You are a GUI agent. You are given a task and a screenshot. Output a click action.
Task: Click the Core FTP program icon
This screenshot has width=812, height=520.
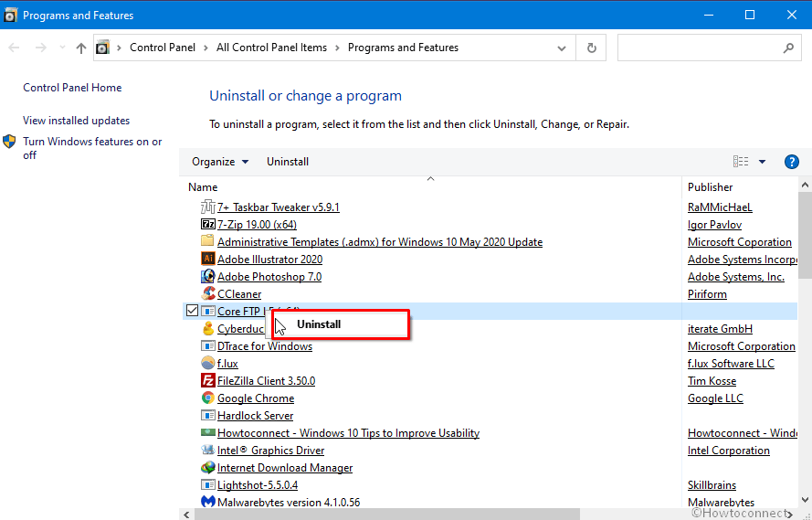click(x=207, y=311)
